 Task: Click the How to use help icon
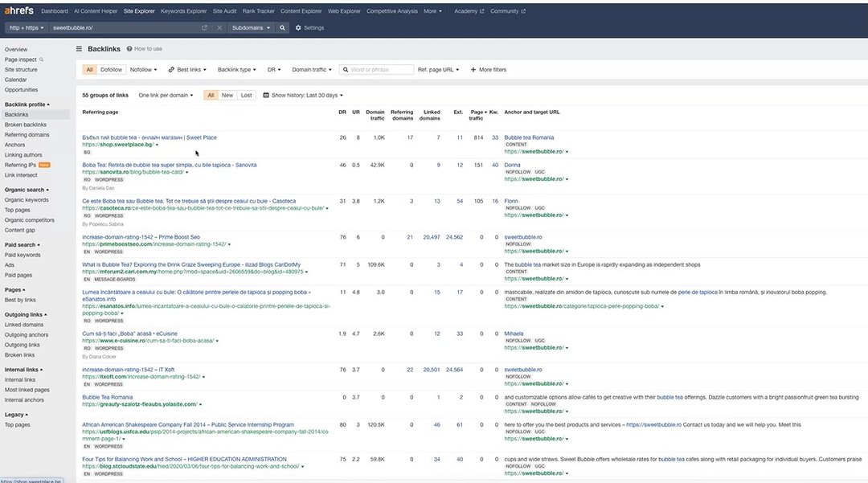tap(128, 49)
